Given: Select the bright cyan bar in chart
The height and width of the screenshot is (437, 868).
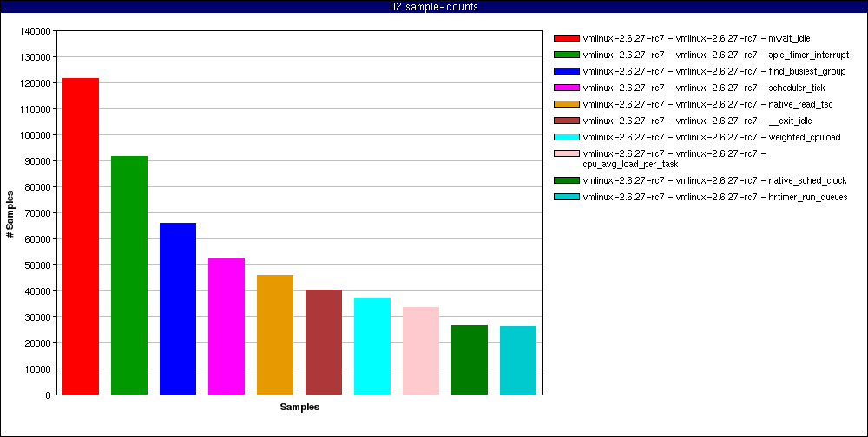Looking at the screenshot, I should pos(372,347).
